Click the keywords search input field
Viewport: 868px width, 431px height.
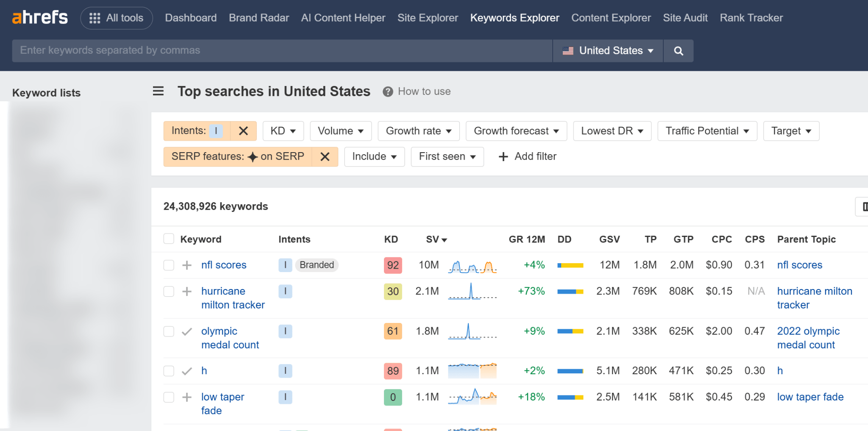coord(280,50)
